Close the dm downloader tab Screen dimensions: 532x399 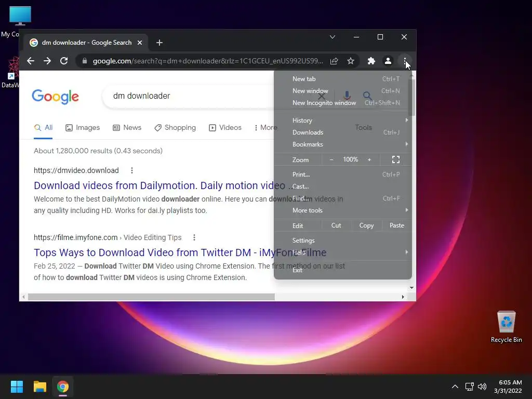[x=140, y=43]
